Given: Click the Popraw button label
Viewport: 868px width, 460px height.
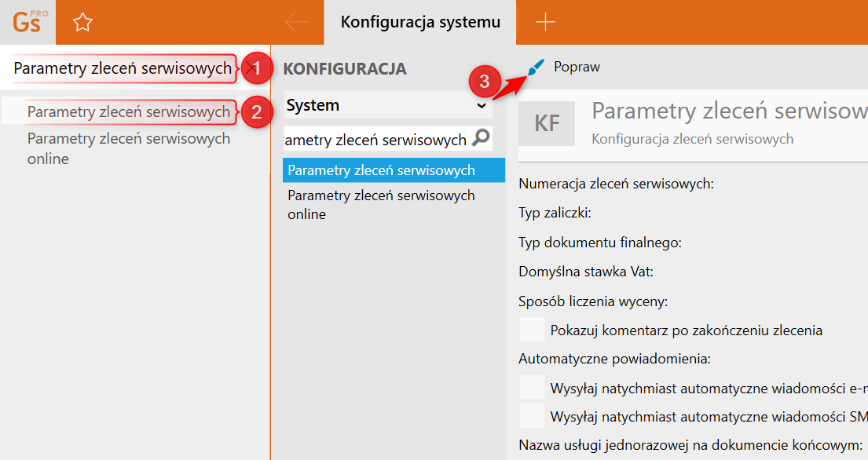Looking at the screenshot, I should [x=577, y=68].
